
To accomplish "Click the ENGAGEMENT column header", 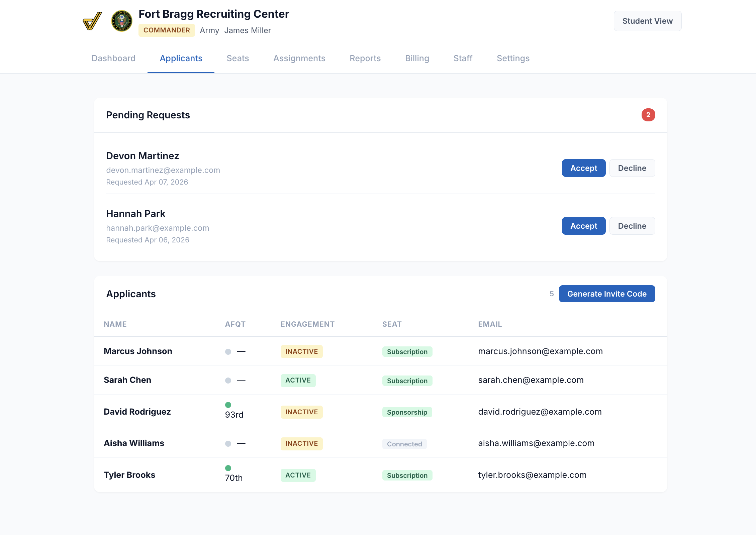I will pyautogui.click(x=307, y=324).
